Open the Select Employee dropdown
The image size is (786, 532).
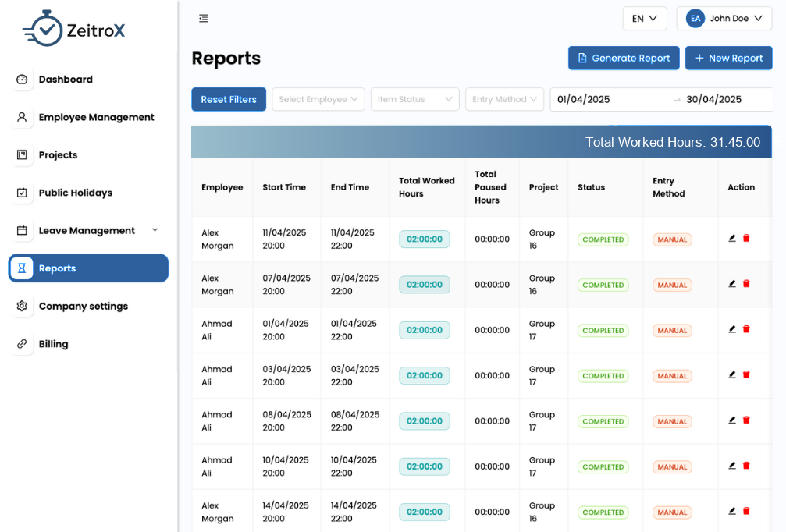(318, 99)
